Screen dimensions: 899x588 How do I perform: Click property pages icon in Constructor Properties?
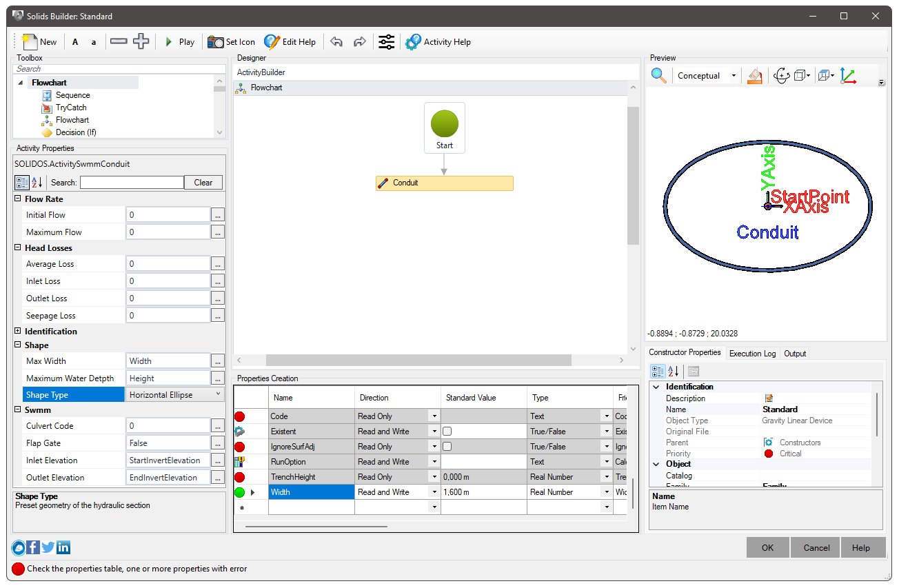click(694, 372)
